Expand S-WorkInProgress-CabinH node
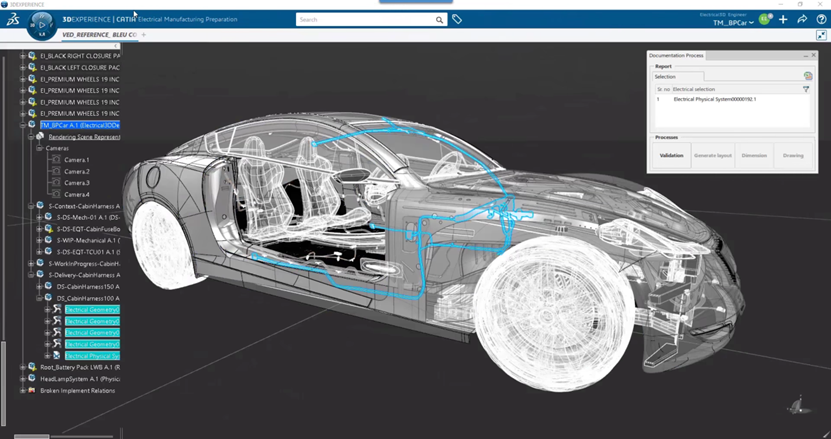The width and height of the screenshot is (831, 439). click(x=31, y=264)
